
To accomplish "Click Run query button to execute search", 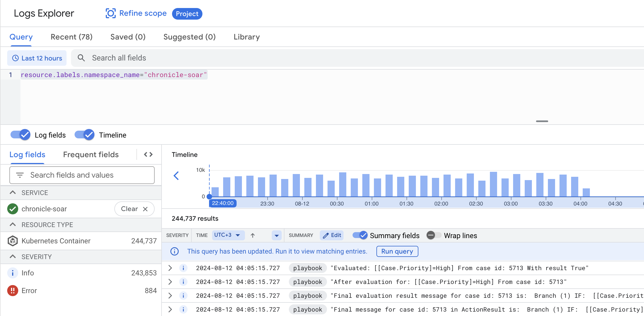I will point(396,251).
